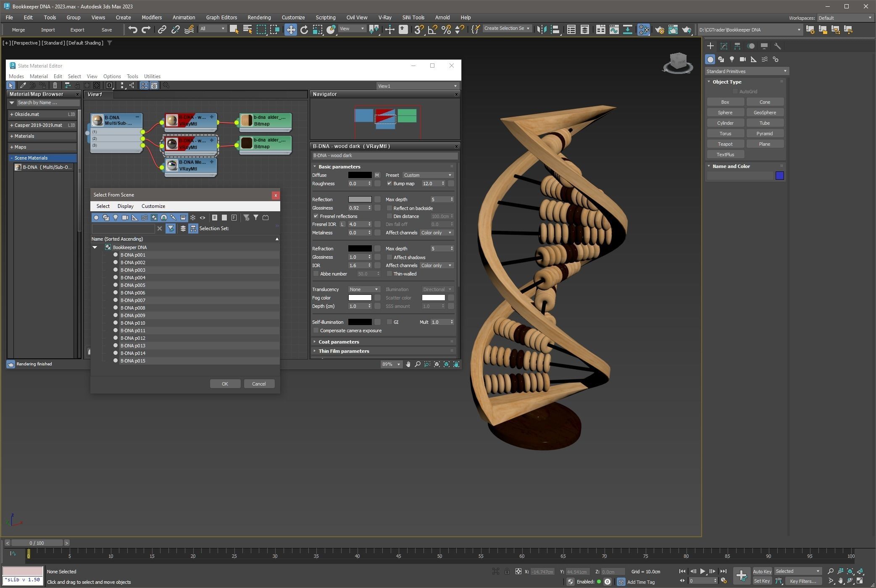Click the Auto Key button
The image size is (876, 588).
[762, 571]
